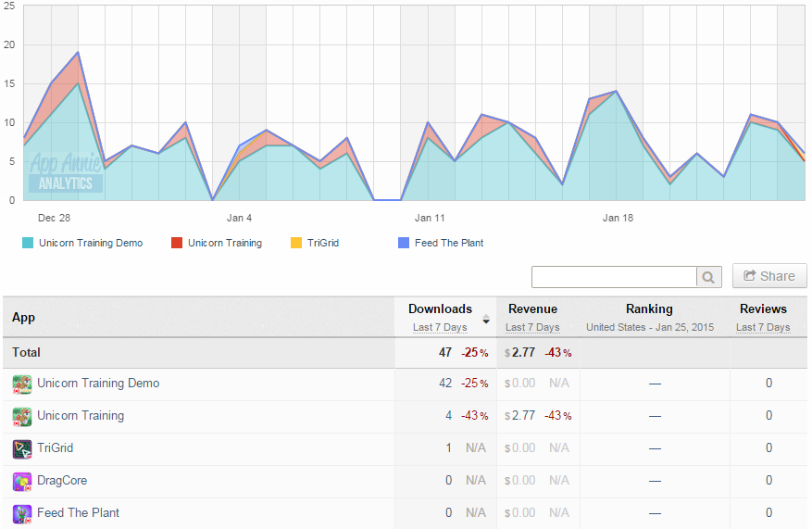Click the search magnifier icon

pos(708,277)
